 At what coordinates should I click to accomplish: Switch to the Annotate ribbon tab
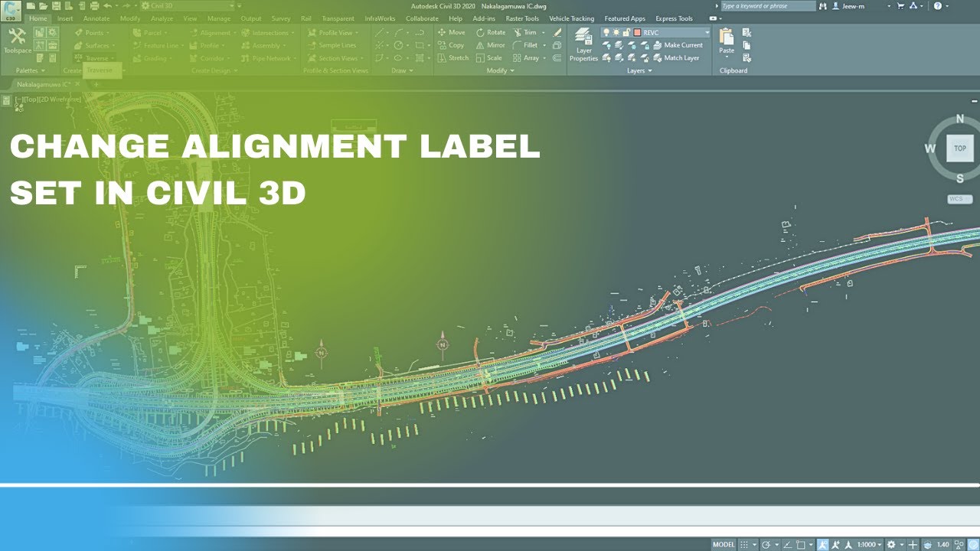(96, 18)
